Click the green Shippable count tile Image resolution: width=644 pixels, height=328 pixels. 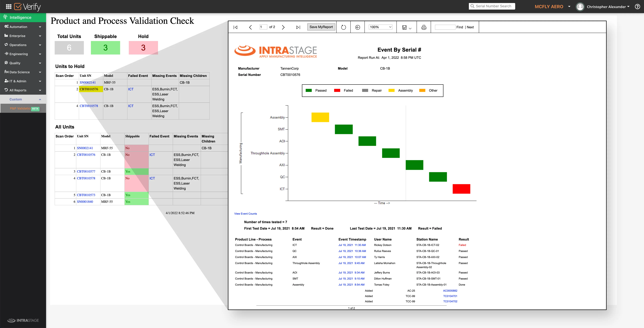click(105, 48)
